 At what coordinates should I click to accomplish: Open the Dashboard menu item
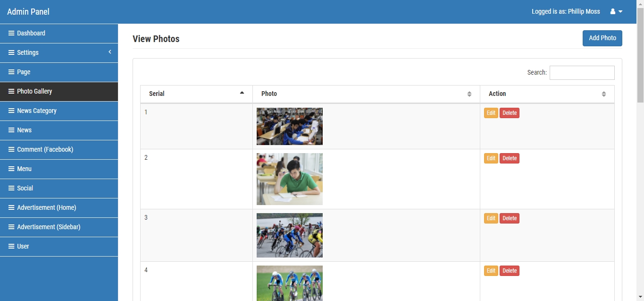point(59,33)
